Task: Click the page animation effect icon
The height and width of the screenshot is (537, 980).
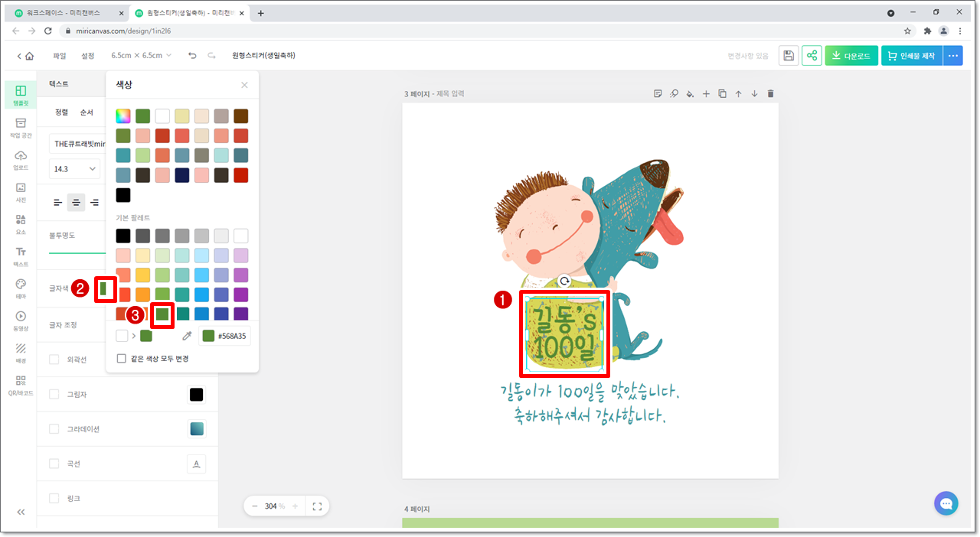Action: pos(674,93)
